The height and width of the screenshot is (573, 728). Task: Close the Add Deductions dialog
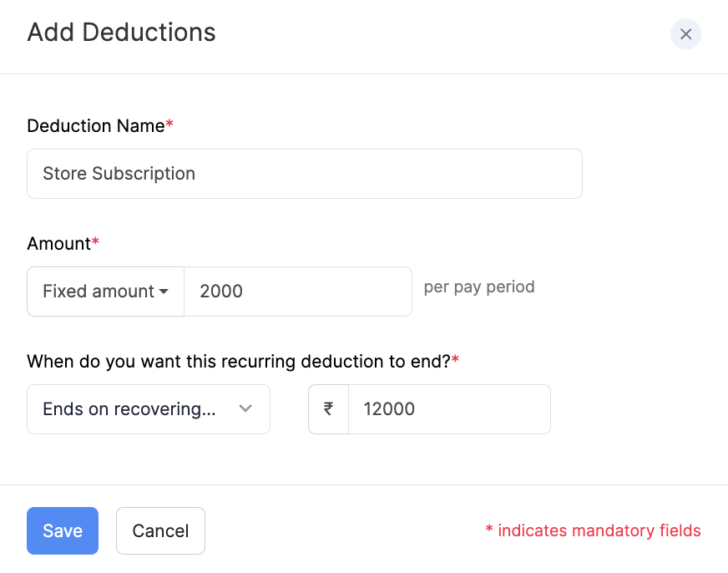tap(685, 34)
